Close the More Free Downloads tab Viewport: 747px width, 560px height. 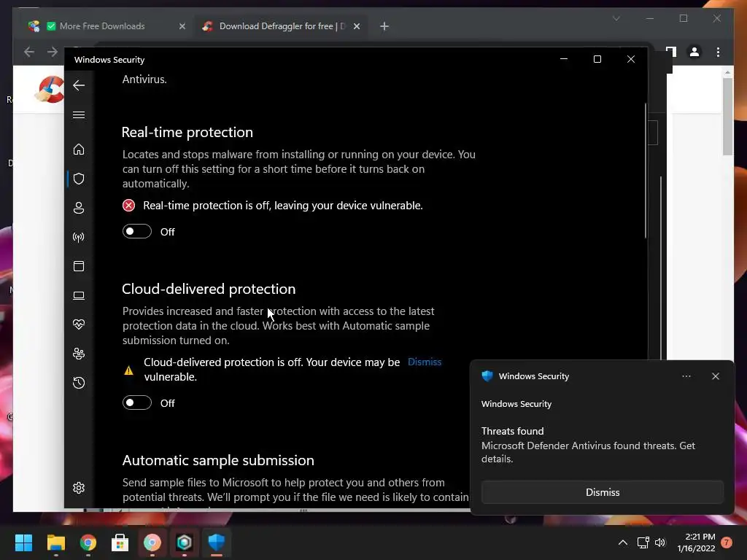(182, 26)
